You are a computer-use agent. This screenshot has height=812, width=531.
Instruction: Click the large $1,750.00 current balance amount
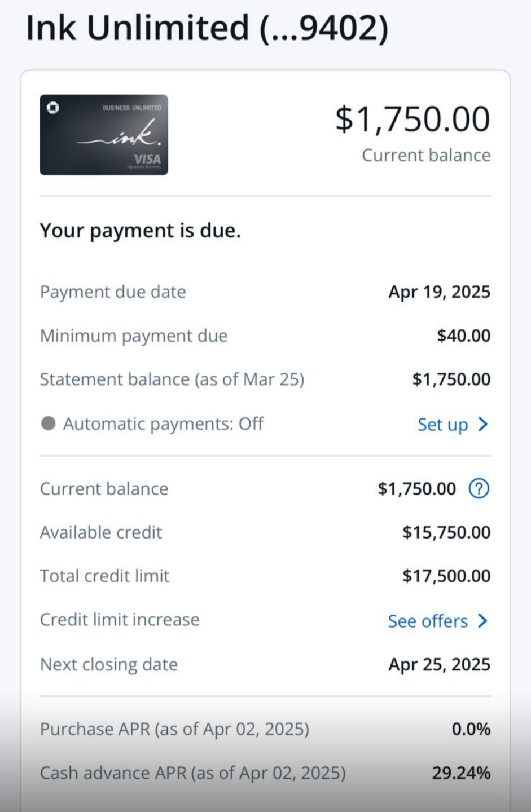point(412,120)
